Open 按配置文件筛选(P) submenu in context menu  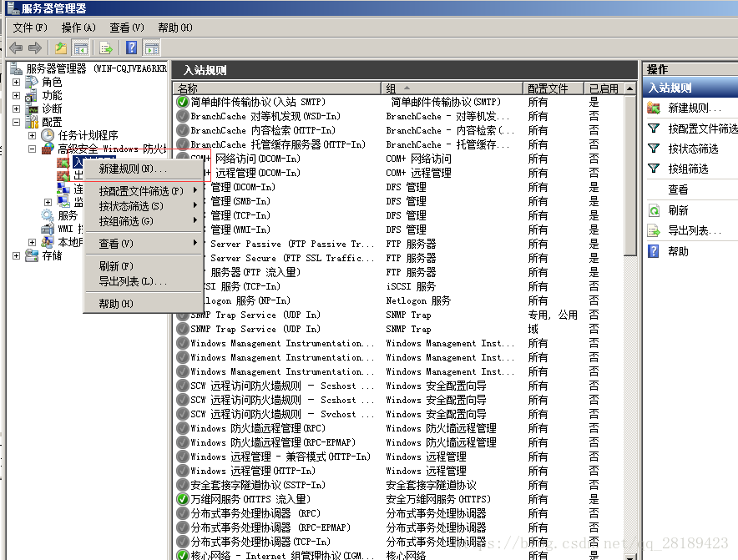coord(142,191)
